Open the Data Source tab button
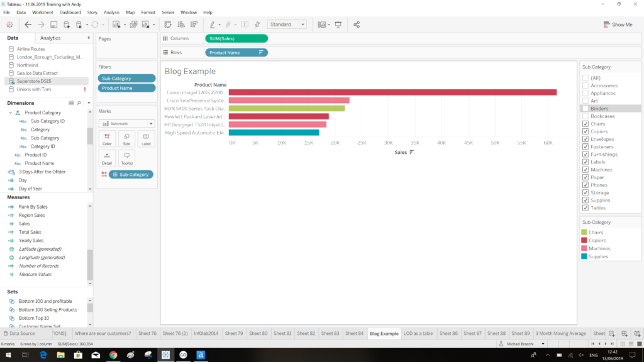The height and width of the screenshot is (362, 644). point(19,334)
